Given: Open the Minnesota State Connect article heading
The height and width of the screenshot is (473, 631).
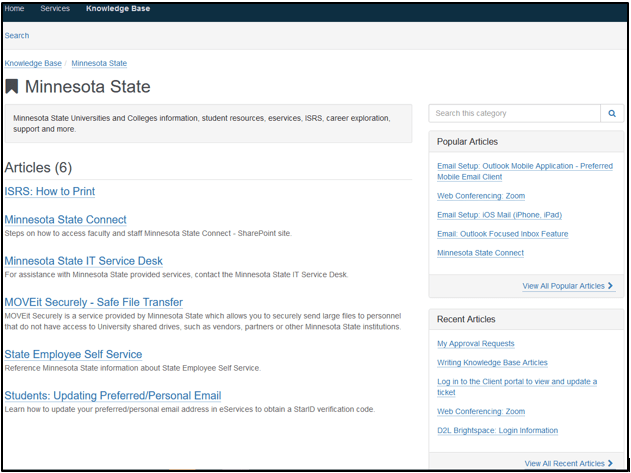Looking at the screenshot, I should point(66,220).
